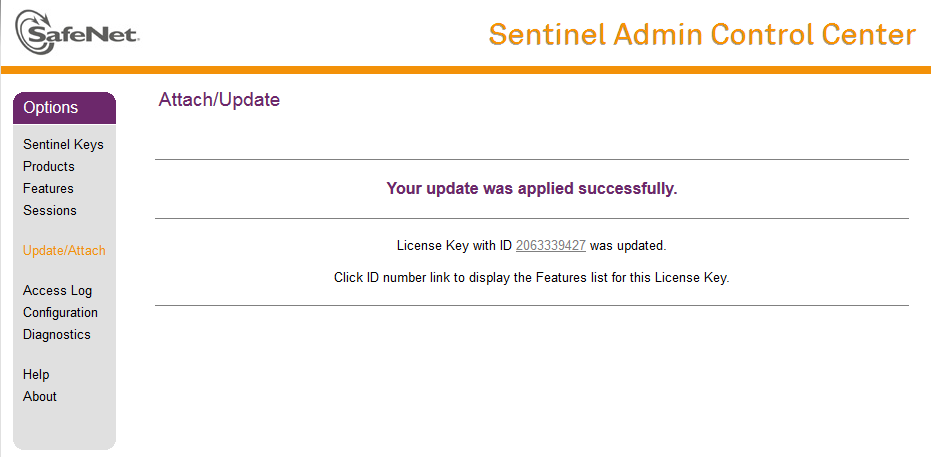Select About in the sidebar
This screenshot has width=931, height=457.
tap(40, 396)
